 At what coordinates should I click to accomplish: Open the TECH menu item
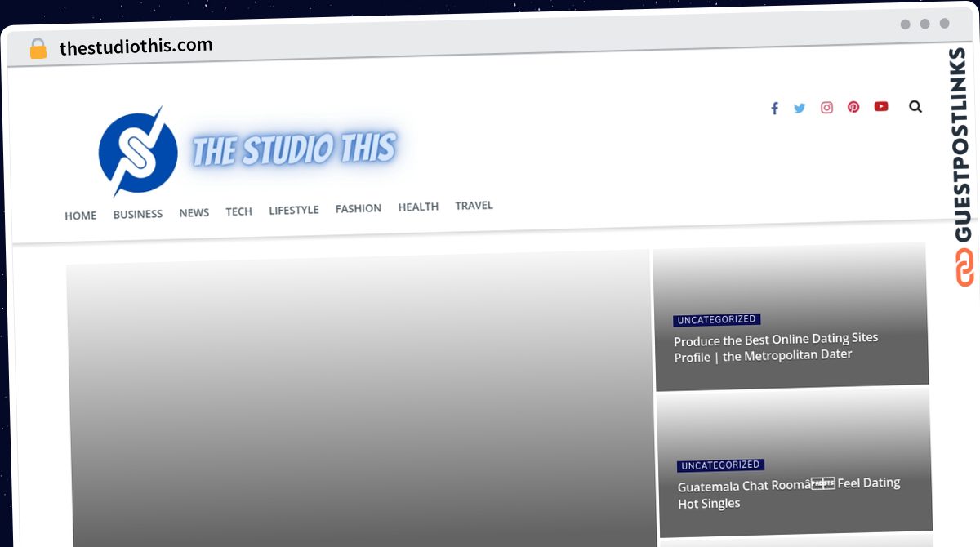238,211
